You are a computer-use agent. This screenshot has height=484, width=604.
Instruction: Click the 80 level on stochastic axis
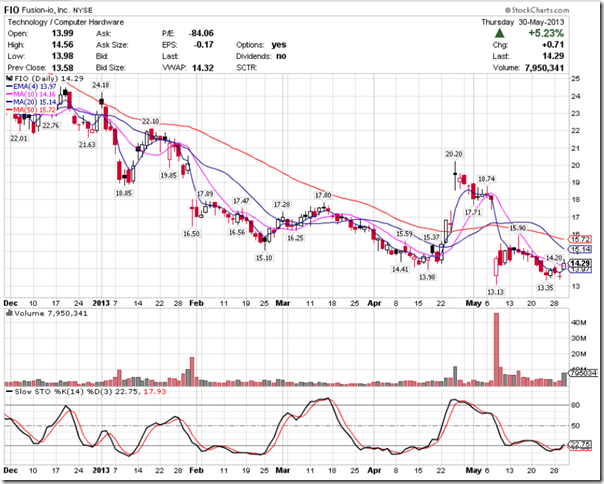pos(575,405)
